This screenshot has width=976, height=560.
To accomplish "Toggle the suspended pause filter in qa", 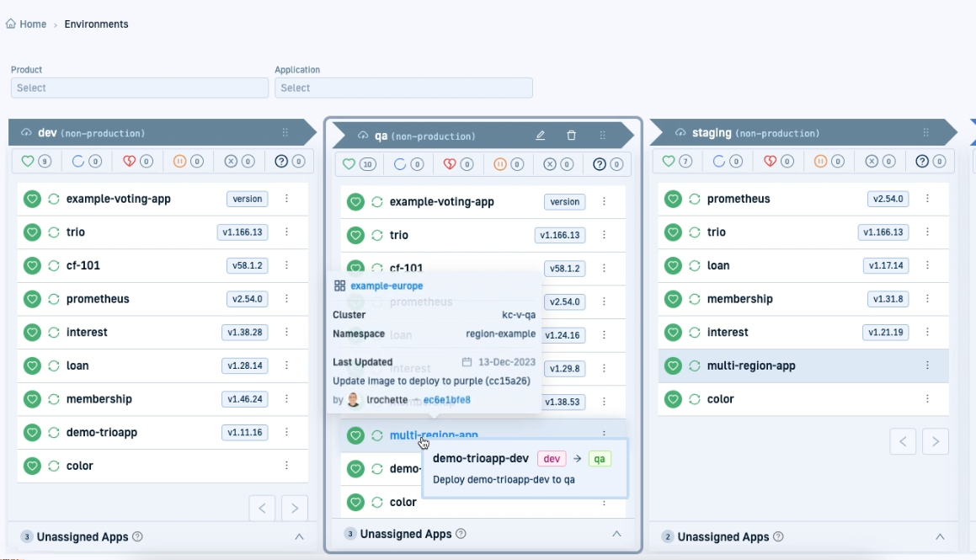I will click(x=506, y=164).
